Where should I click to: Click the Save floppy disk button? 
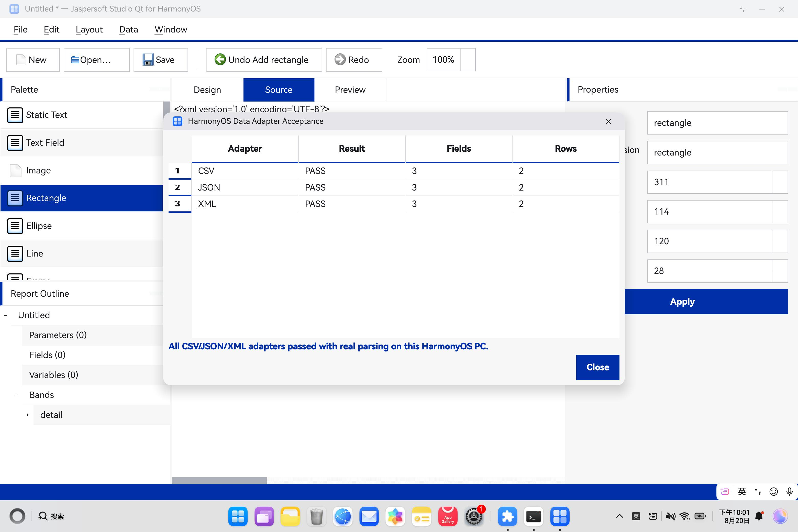[x=160, y=60]
